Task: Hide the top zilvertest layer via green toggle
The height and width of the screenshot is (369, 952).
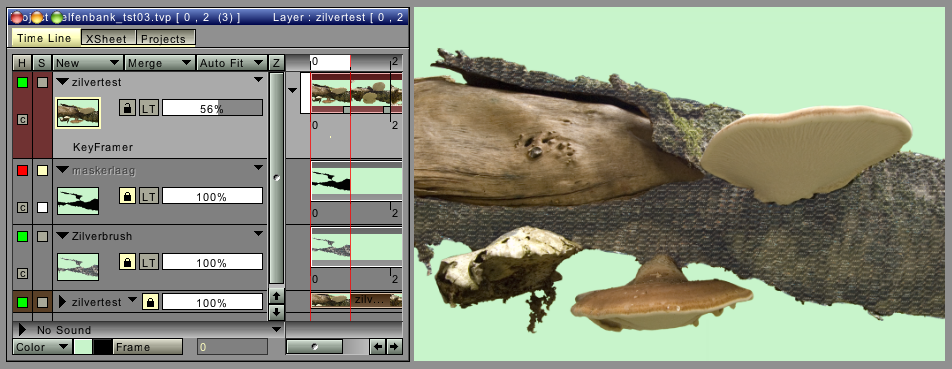Action: click(x=22, y=83)
